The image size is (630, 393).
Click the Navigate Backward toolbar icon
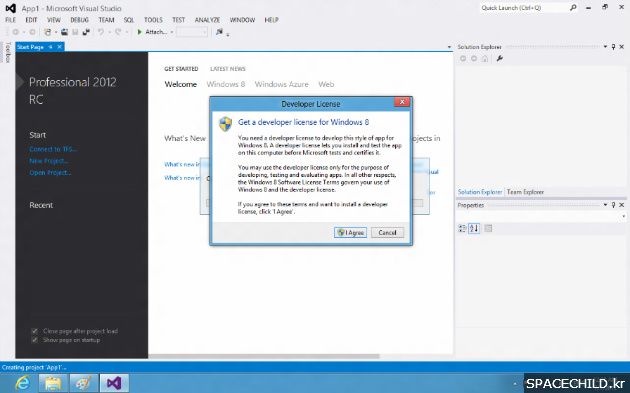point(16,32)
